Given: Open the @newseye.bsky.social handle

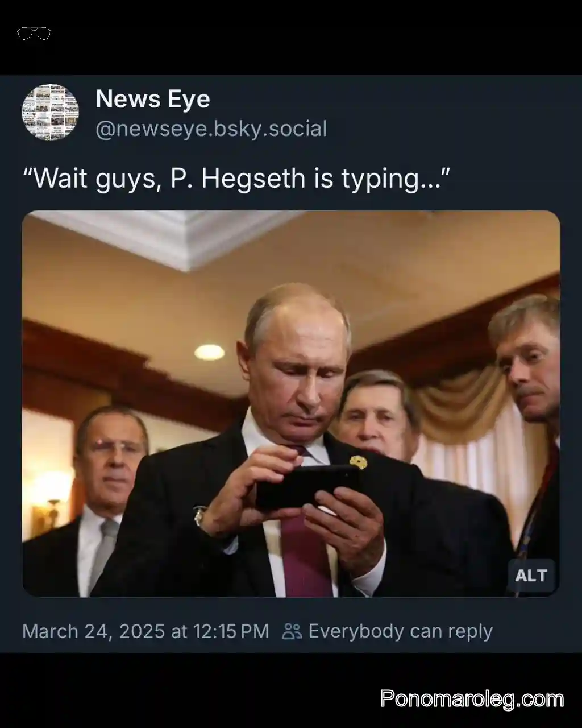Looking at the screenshot, I should click(x=211, y=129).
